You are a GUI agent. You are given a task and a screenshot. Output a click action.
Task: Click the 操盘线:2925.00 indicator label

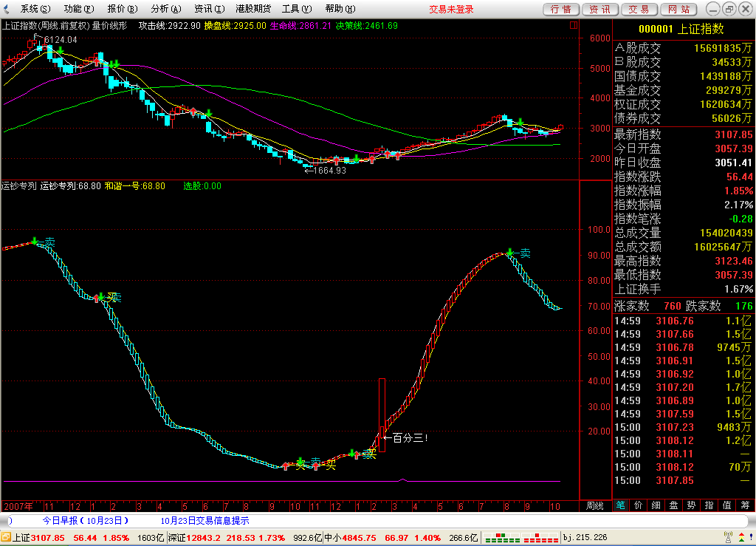pyautogui.click(x=236, y=26)
